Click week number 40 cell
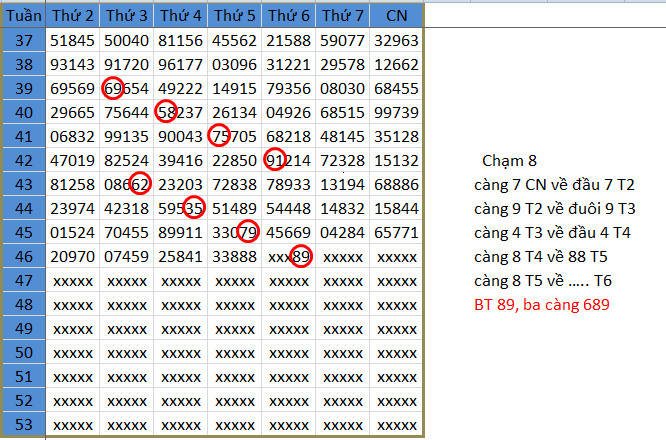Image resolution: width=666 pixels, height=440 pixels. pyautogui.click(x=24, y=113)
